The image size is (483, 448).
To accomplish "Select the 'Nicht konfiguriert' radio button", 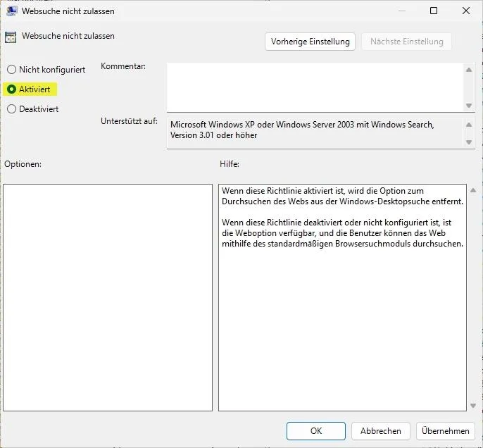I will [x=11, y=70].
